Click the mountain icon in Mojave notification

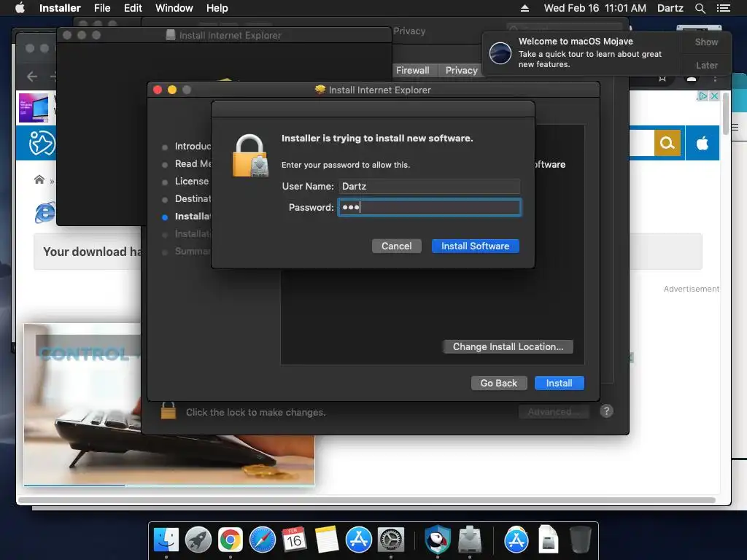pos(500,52)
